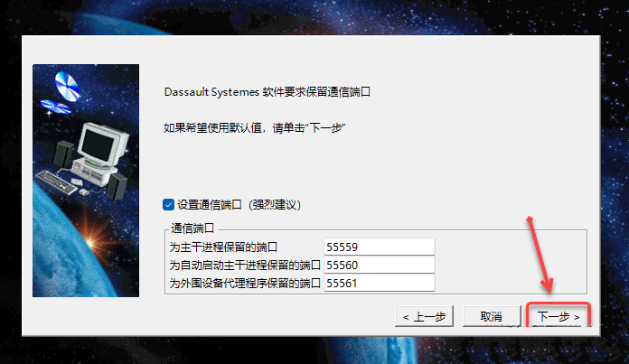The image size is (629, 364).
Task: Focus the 55559 main backbone port field
Action: 379,247
